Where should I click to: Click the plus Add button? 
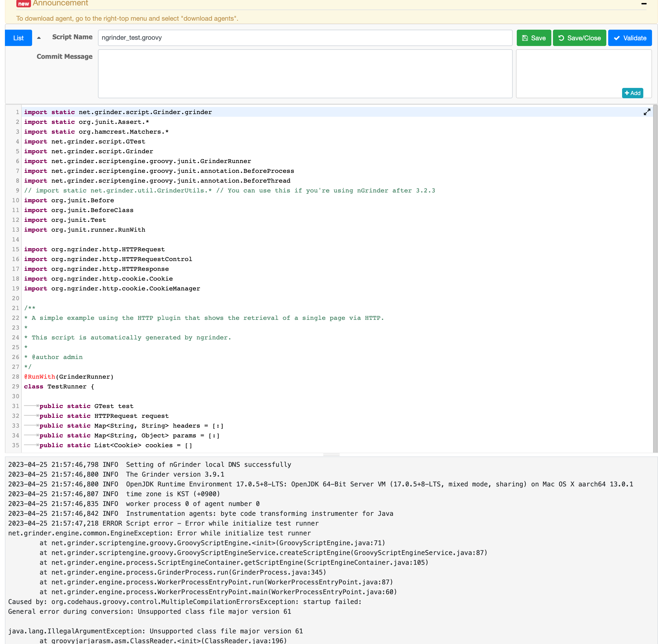[x=632, y=93]
